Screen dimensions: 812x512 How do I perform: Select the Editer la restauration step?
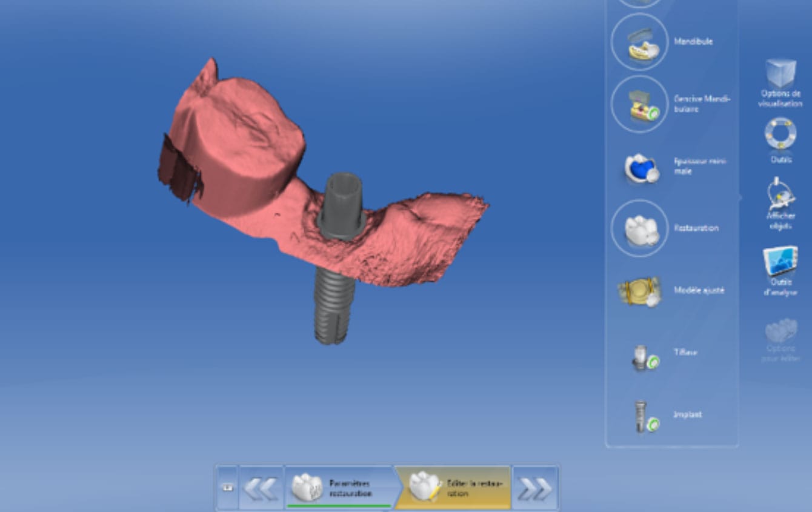454,488
